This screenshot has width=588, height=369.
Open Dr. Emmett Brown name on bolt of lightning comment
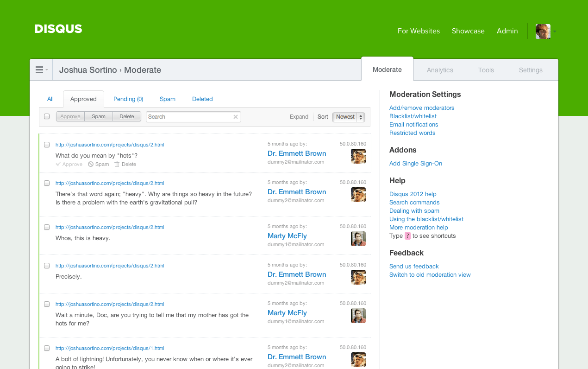click(297, 357)
